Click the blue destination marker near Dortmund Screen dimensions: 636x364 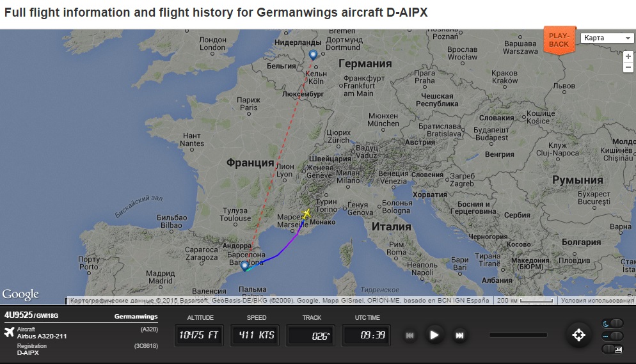313,55
